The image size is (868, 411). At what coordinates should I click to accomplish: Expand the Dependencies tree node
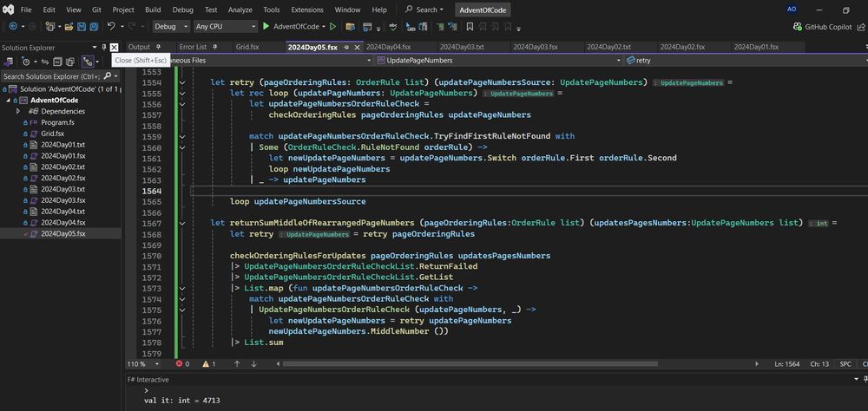pyautogui.click(x=18, y=111)
